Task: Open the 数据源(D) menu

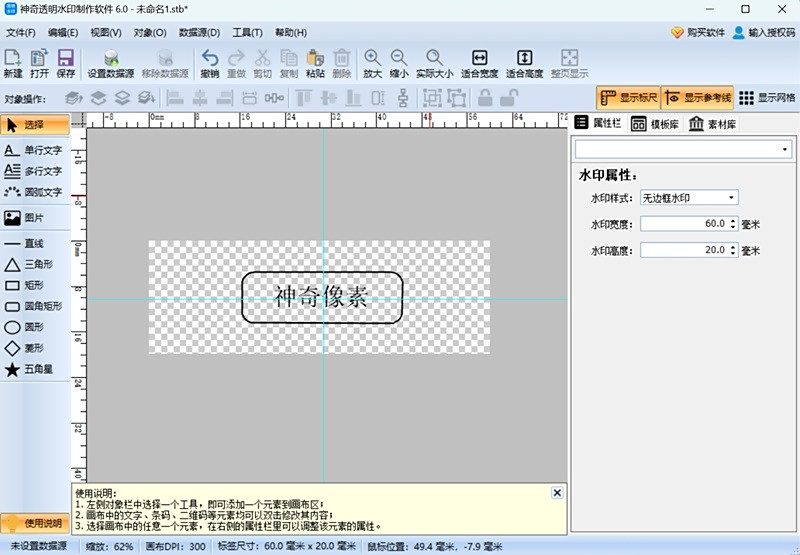Action: (x=199, y=33)
